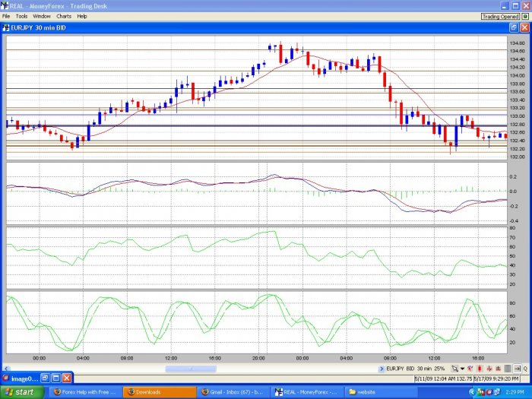The width and height of the screenshot is (532, 399).
Task: Click the network connection tray icon
Action: [497, 392]
